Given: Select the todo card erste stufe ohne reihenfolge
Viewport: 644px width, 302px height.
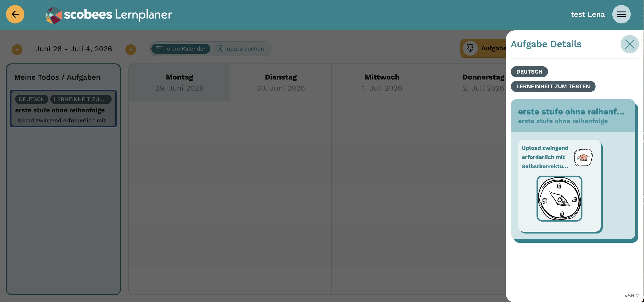Looking at the screenshot, I should pyautogui.click(x=63, y=108).
